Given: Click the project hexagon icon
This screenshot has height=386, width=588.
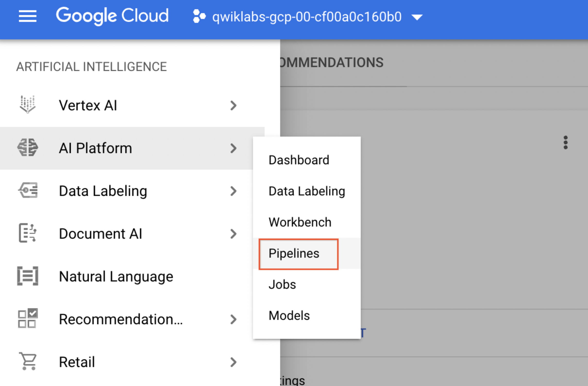Looking at the screenshot, I should click(199, 16).
